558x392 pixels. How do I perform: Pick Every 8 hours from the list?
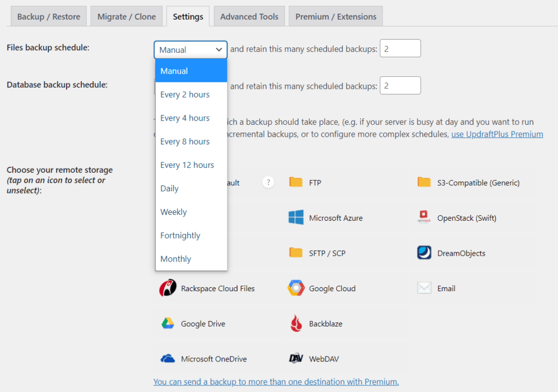191,141
